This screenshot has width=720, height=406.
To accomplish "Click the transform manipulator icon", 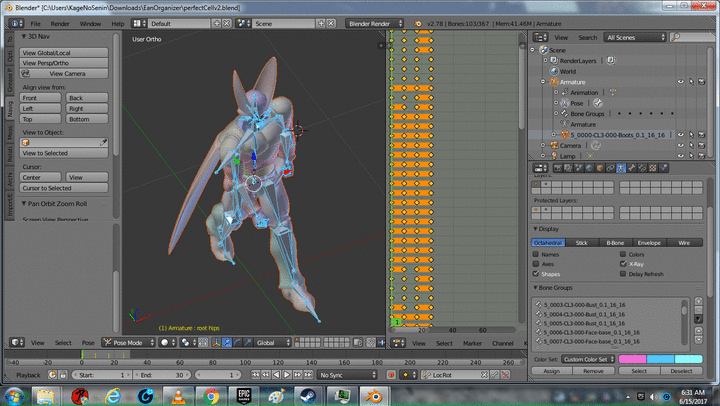I will pos(216,343).
